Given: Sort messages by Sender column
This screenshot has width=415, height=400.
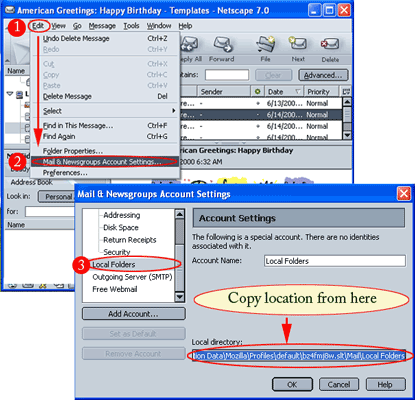Looking at the screenshot, I should point(224,91).
